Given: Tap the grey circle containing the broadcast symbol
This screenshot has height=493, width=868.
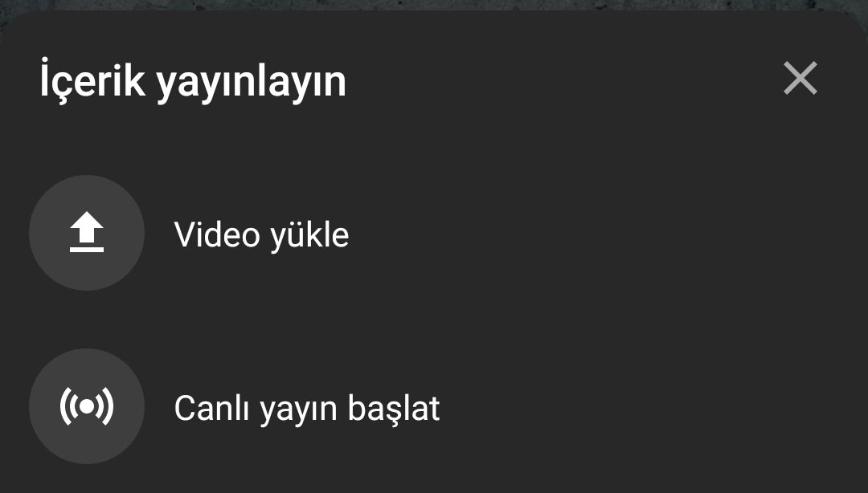Looking at the screenshot, I should [x=87, y=406].
